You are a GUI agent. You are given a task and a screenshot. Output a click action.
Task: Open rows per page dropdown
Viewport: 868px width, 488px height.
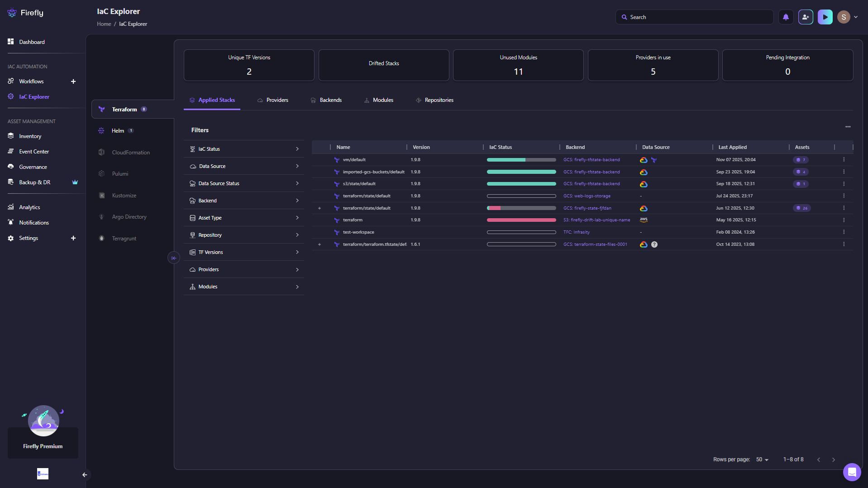(763, 460)
